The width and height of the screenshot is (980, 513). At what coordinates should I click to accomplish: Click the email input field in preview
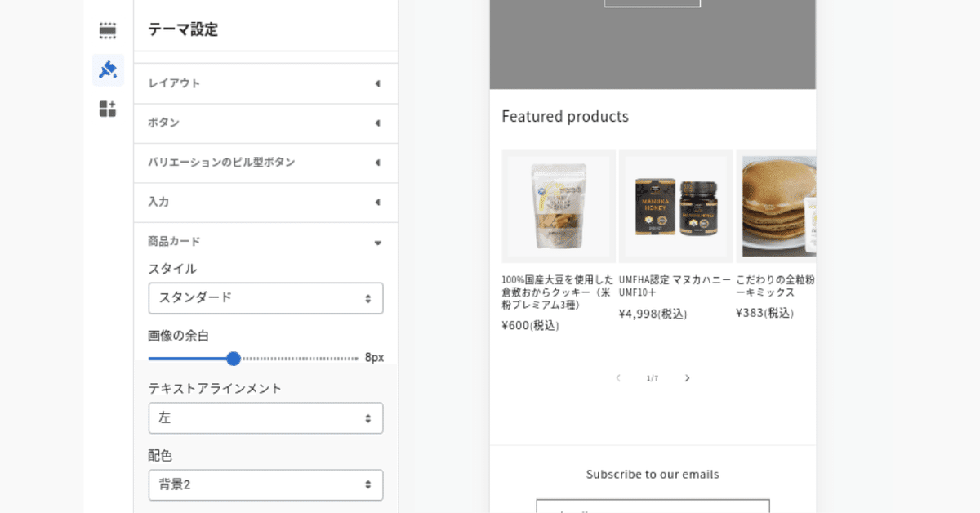(x=653, y=506)
